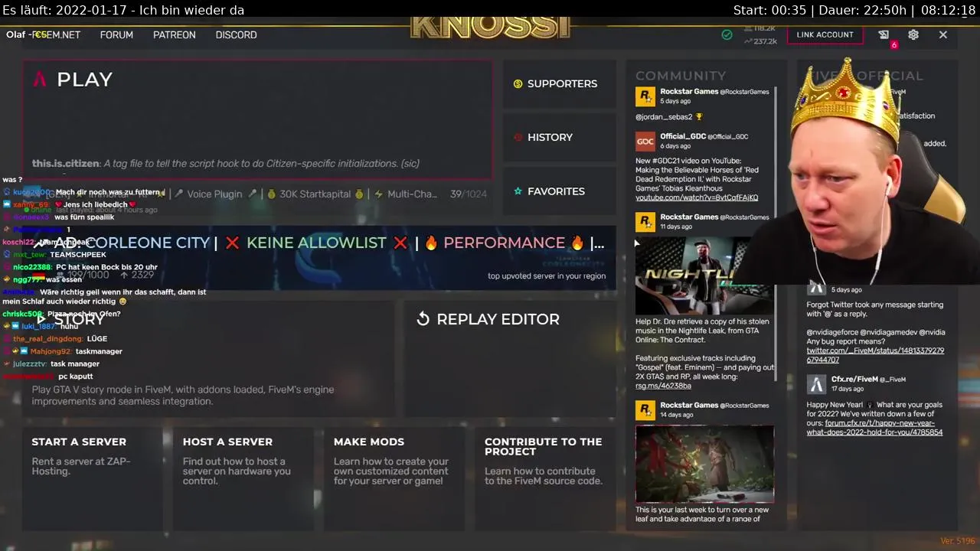Viewport: 980px width, 551px height.
Task: Click chat message 'TEAMSCHPEEK'
Action: [78, 254]
